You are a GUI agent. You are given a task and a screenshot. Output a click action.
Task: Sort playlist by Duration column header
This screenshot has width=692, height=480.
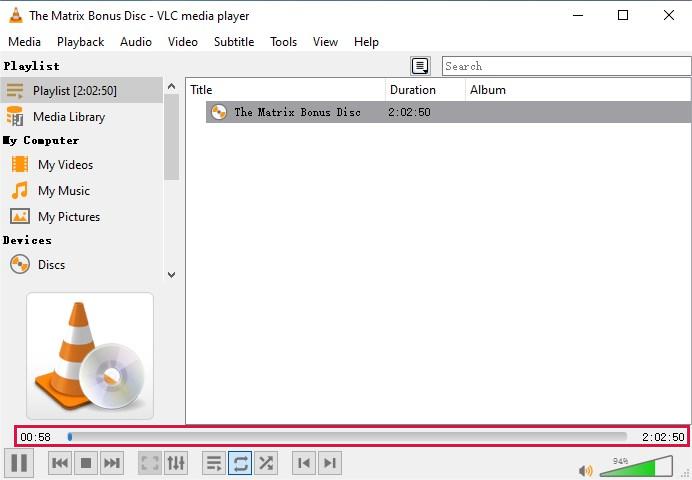click(425, 90)
